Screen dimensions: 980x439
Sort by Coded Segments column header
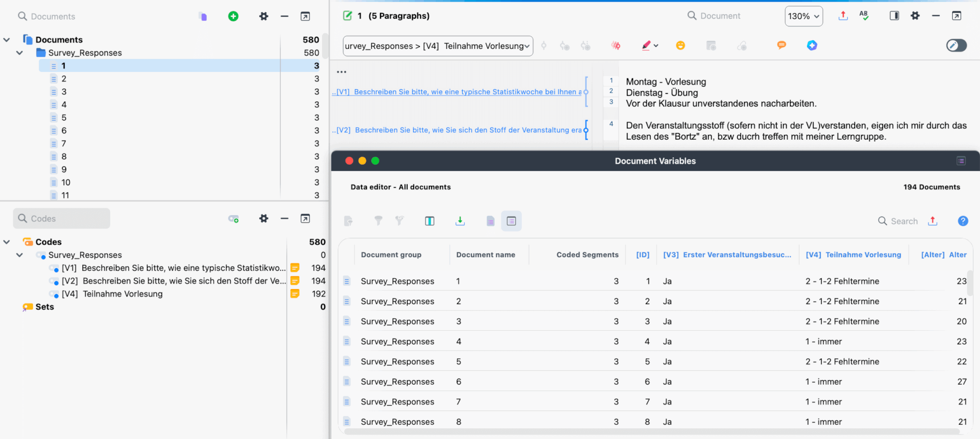[588, 255]
